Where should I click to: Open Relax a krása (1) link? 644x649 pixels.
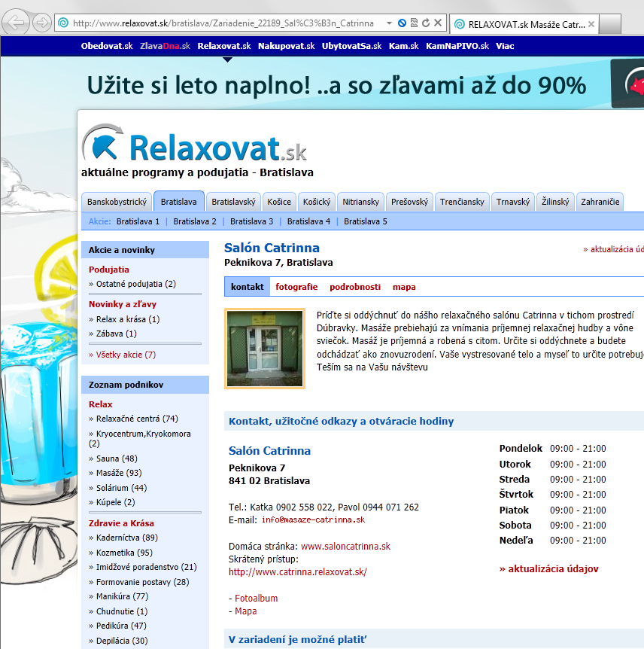click(x=128, y=319)
